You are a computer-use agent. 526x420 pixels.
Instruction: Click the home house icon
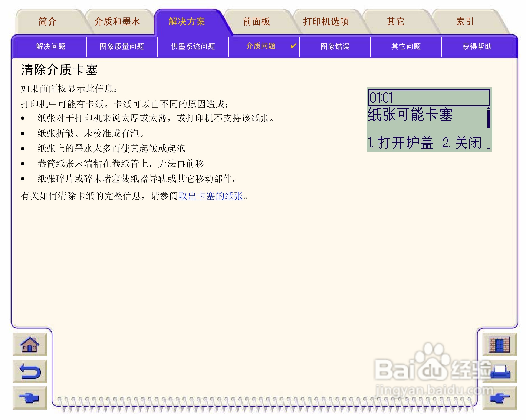point(30,344)
